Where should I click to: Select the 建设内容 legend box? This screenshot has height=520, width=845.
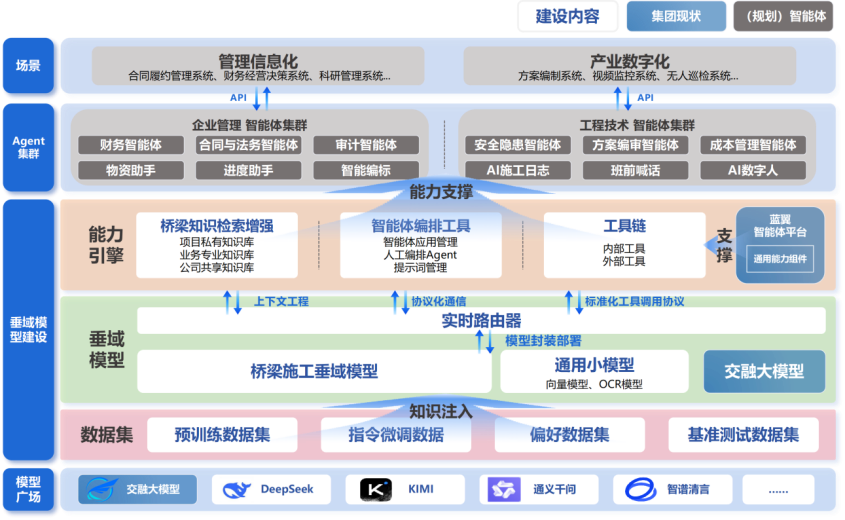tap(567, 16)
